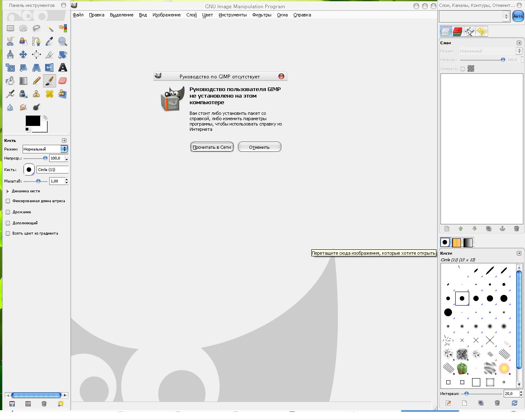
Task: Enable the 'Дополняющий' checkbox
Action: click(8, 223)
